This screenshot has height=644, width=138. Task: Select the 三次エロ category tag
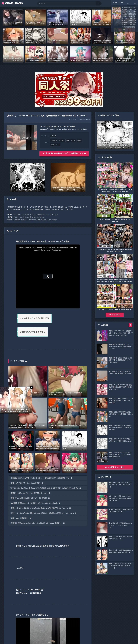click(x=53, y=136)
